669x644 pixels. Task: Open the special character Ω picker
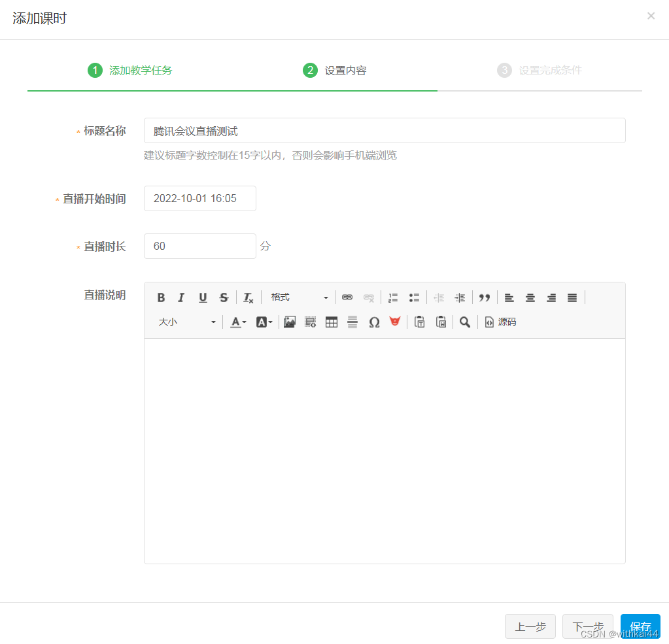[373, 321]
